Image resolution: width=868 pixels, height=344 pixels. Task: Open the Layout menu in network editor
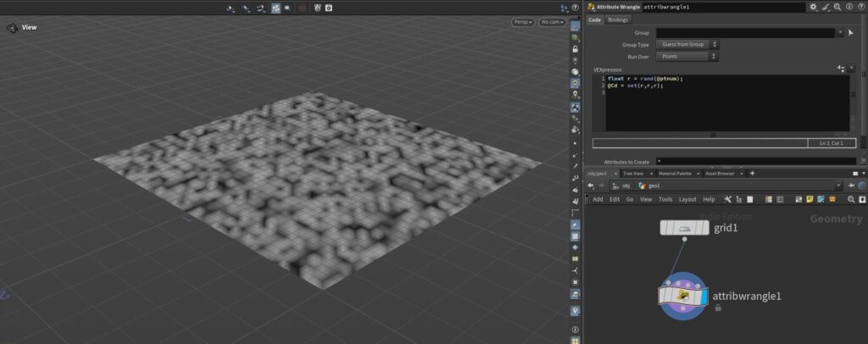click(x=687, y=199)
